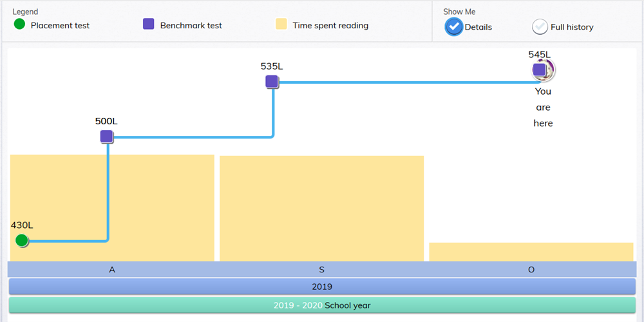Viewport: 644px width, 322px height.
Task: Click the green Placement test legend icon
Action: point(19,25)
